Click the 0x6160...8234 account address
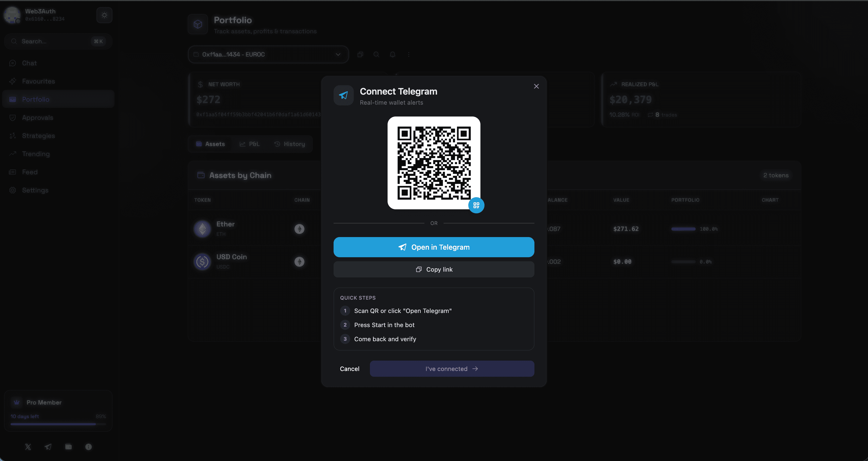 [x=45, y=19]
